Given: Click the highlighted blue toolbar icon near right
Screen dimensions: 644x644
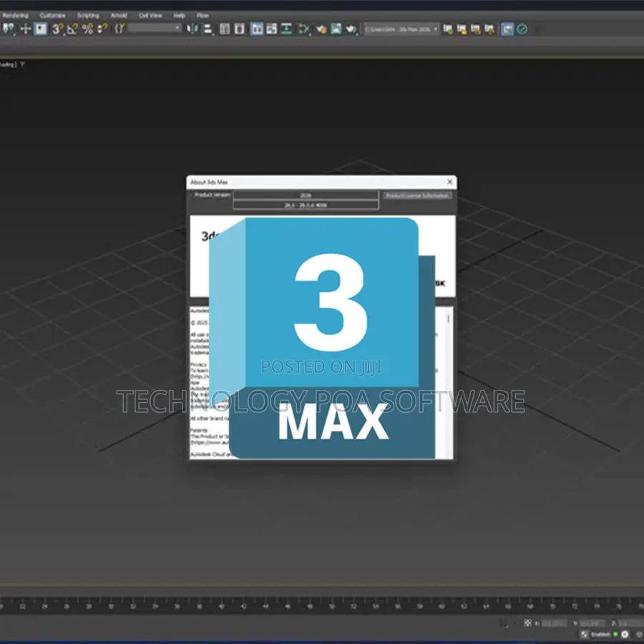Looking at the screenshot, I should 507,29.
